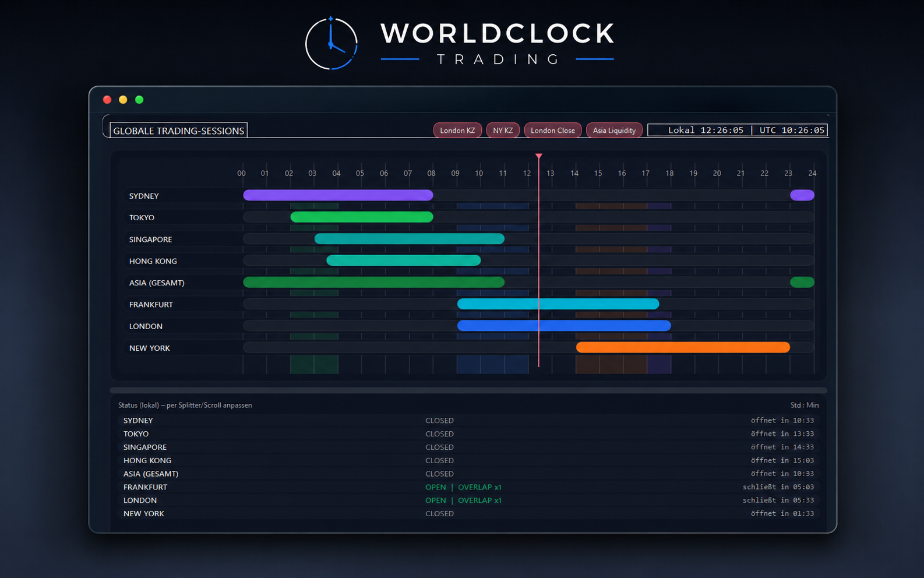The height and width of the screenshot is (578, 924).
Task: Select the LONDON status row
Action: pyautogui.click(x=468, y=500)
